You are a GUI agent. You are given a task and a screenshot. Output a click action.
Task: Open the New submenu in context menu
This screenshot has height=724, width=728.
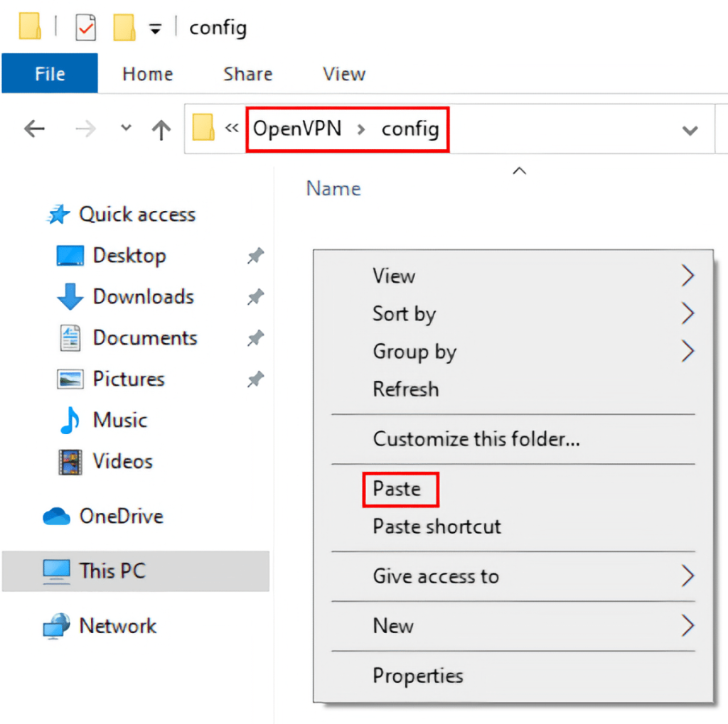tap(513, 626)
